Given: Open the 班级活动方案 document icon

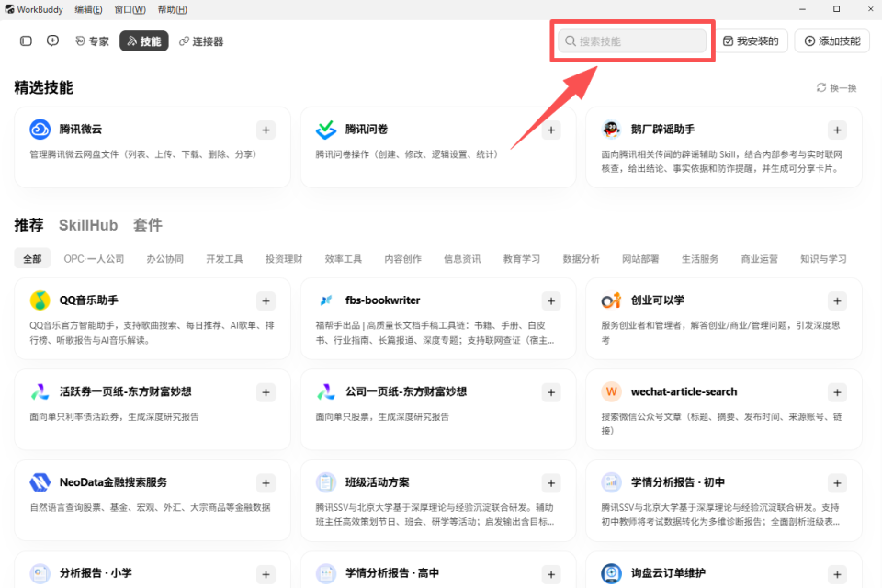Looking at the screenshot, I should tap(325, 482).
